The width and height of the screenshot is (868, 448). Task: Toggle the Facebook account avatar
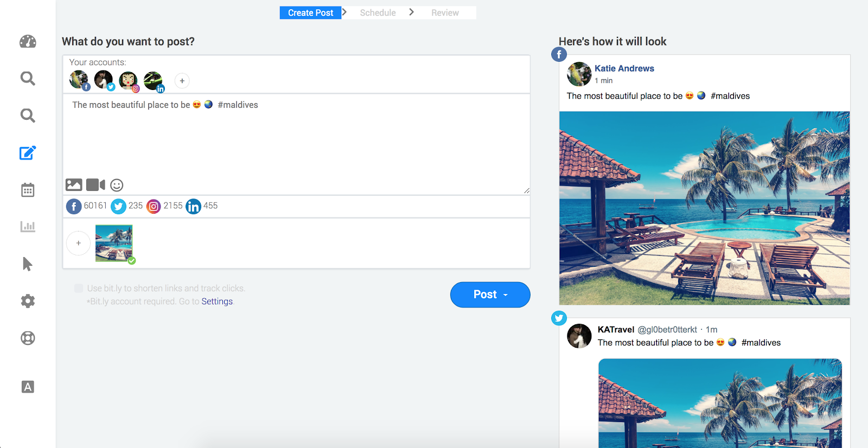click(x=79, y=80)
